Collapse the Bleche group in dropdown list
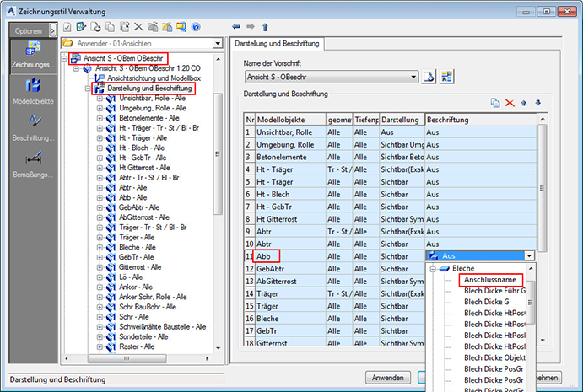Screen dimensions: 583x392 click(433, 269)
